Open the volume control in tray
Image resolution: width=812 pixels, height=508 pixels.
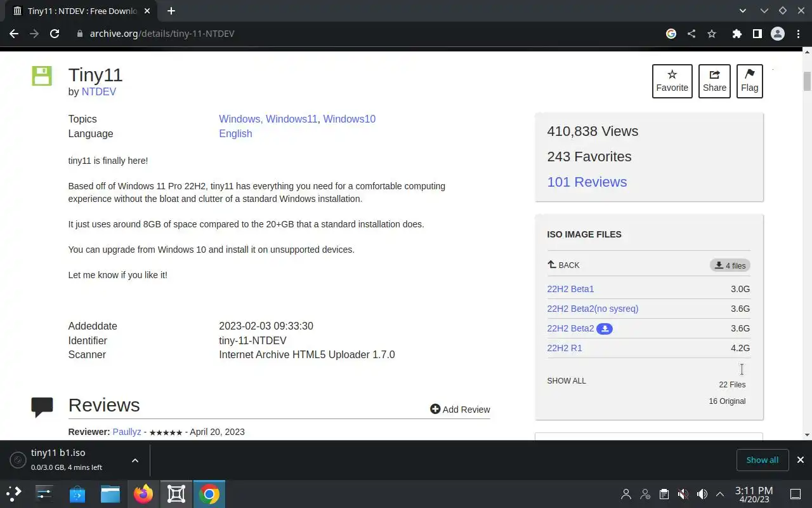click(702, 494)
